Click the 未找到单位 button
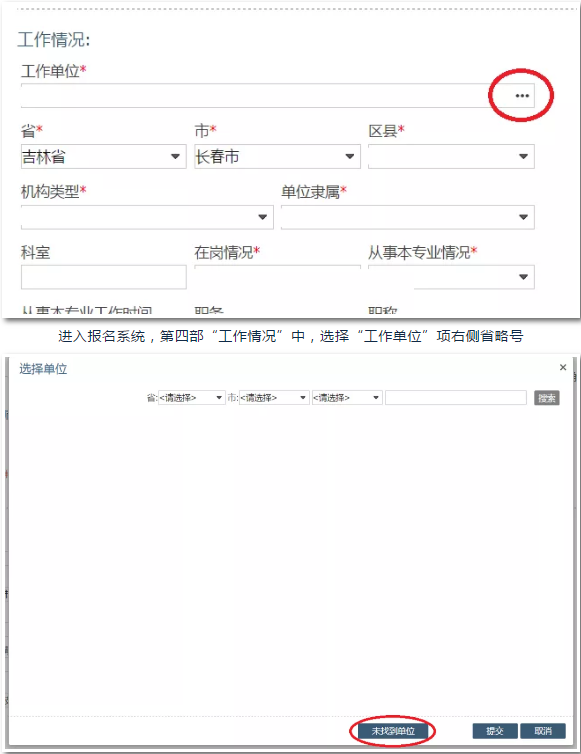The height and width of the screenshot is (754, 581). (x=393, y=731)
